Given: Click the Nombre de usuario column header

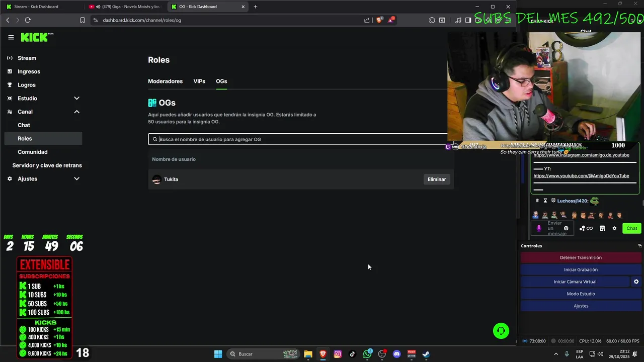Looking at the screenshot, I should pos(174,159).
